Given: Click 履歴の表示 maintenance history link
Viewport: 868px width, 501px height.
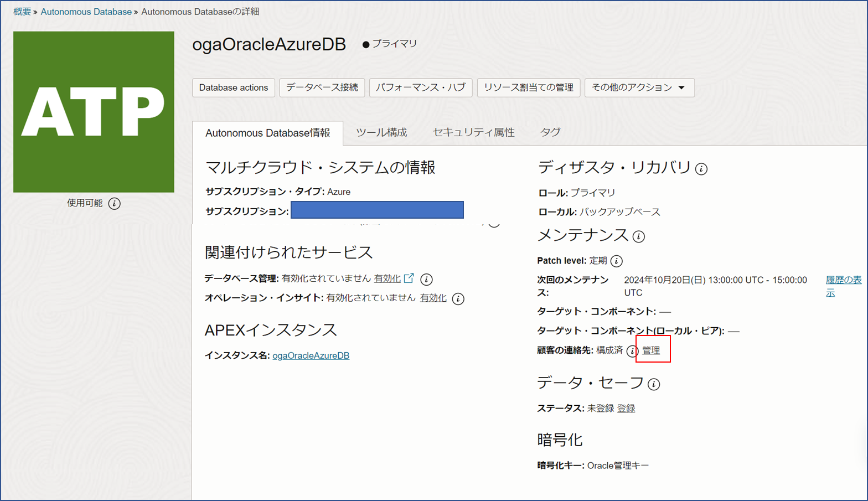Looking at the screenshot, I should (844, 286).
